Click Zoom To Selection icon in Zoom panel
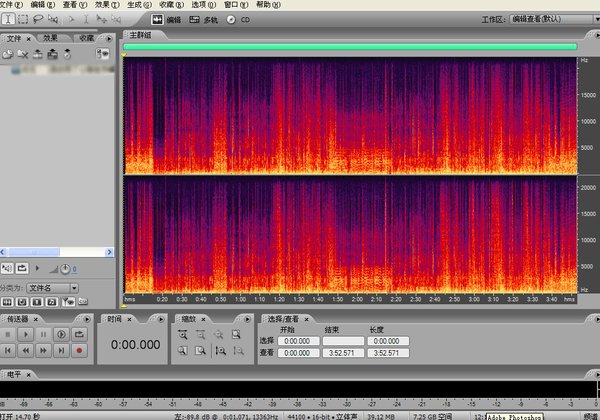Screen dimensions: 600x420 236,335
